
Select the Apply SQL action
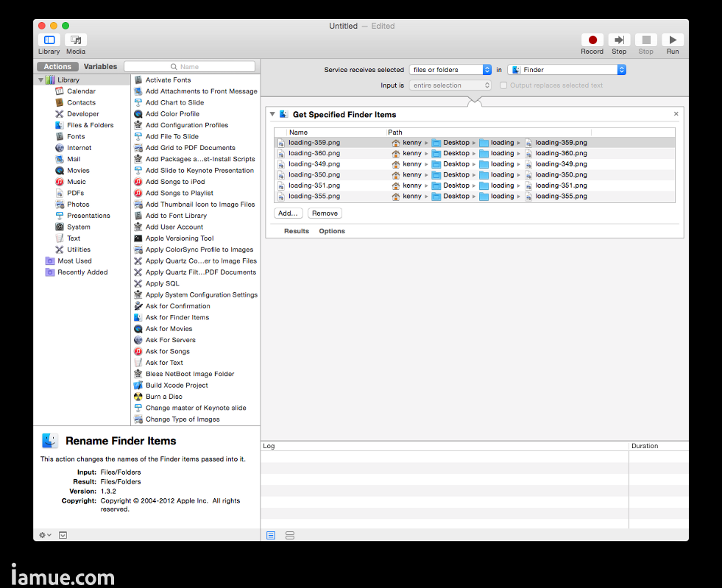coord(162,283)
